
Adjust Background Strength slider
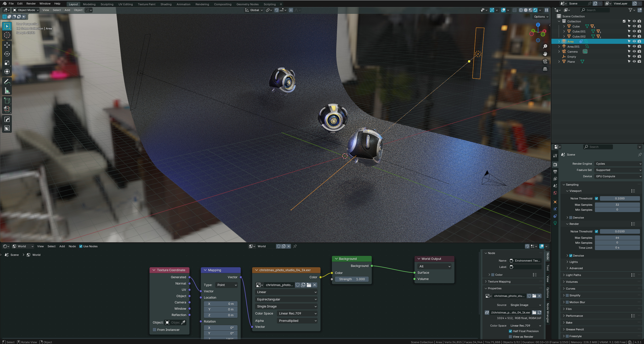click(x=352, y=279)
